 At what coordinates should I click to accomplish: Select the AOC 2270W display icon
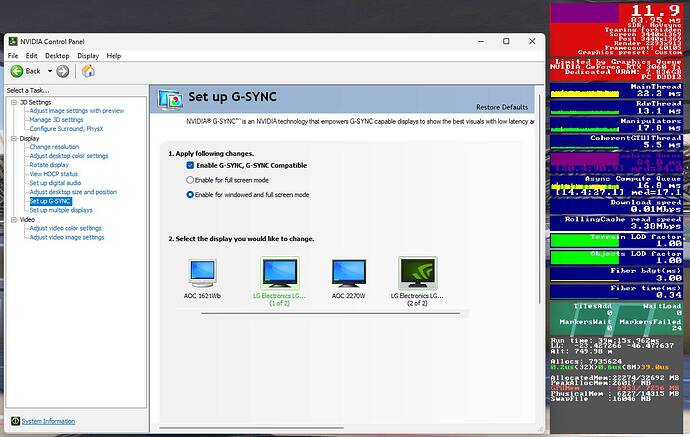tap(349, 274)
